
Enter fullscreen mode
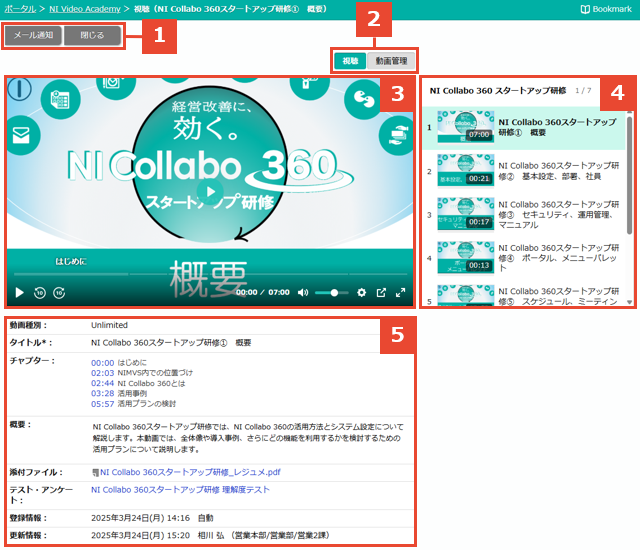400,293
